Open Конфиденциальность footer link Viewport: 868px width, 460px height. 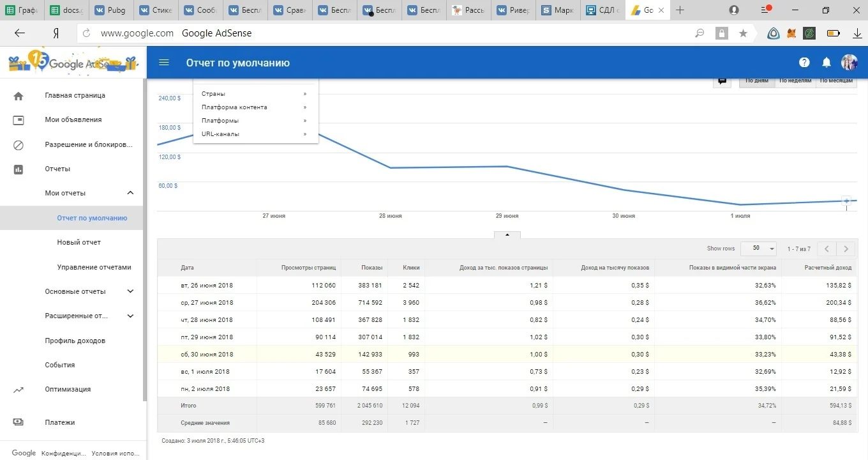click(x=63, y=454)
